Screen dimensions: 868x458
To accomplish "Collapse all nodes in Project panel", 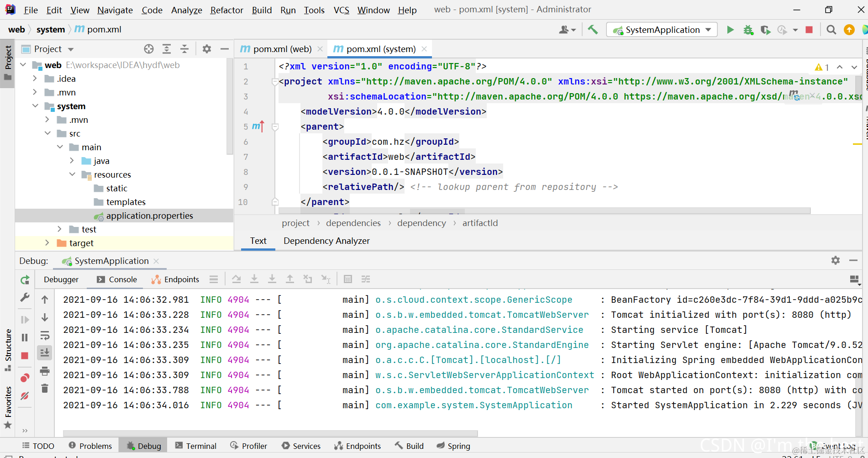I will coord(184,49).
